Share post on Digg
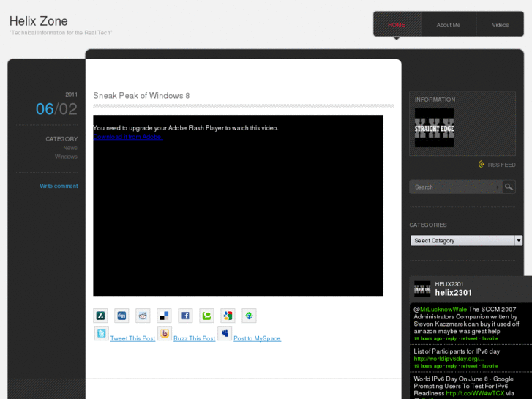This screenshot has width=532, height=399. click(121, 316)
